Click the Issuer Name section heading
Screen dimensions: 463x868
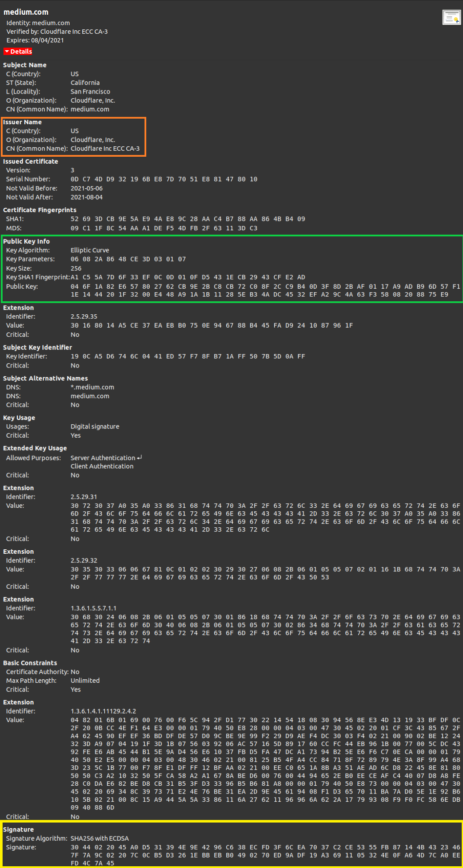tap(23, 122)
